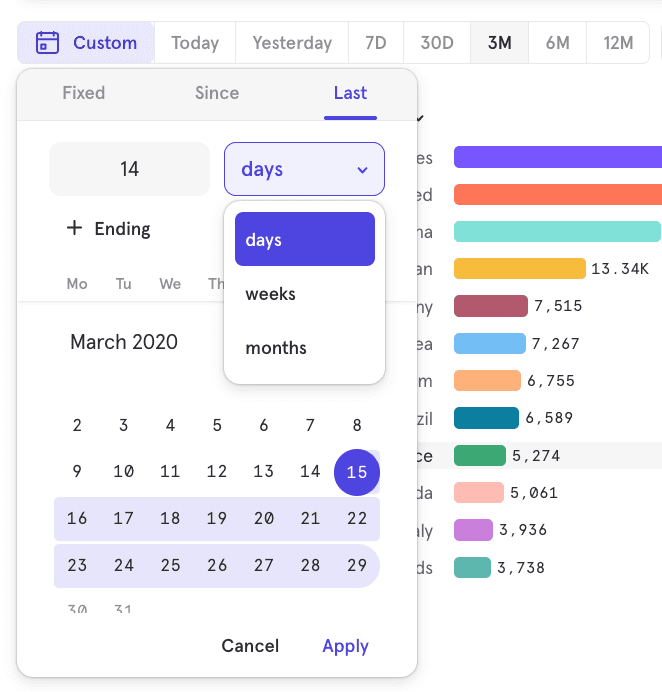Select the Last tab
The width and height of the screenshot is (662, 692).
pyautogui.click(x=350, y=93)
